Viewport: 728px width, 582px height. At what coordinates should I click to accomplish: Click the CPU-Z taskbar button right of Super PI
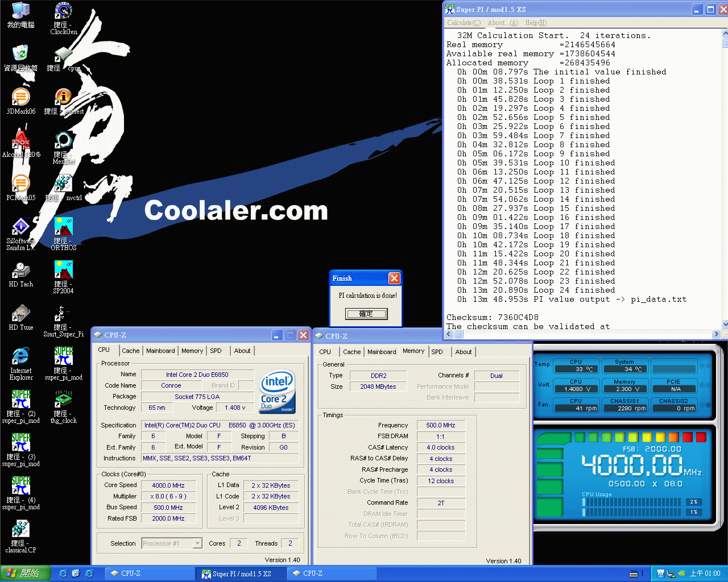(332, 573)
